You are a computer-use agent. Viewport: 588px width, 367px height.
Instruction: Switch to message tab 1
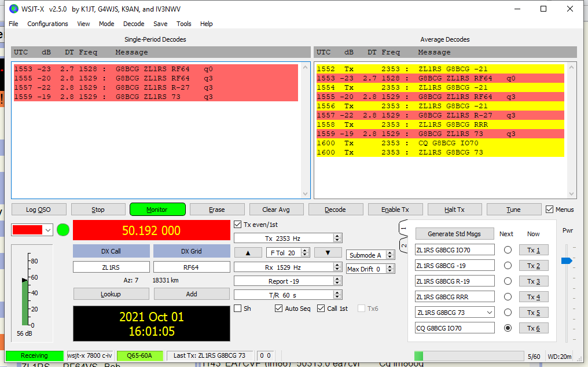coord(403,227)
